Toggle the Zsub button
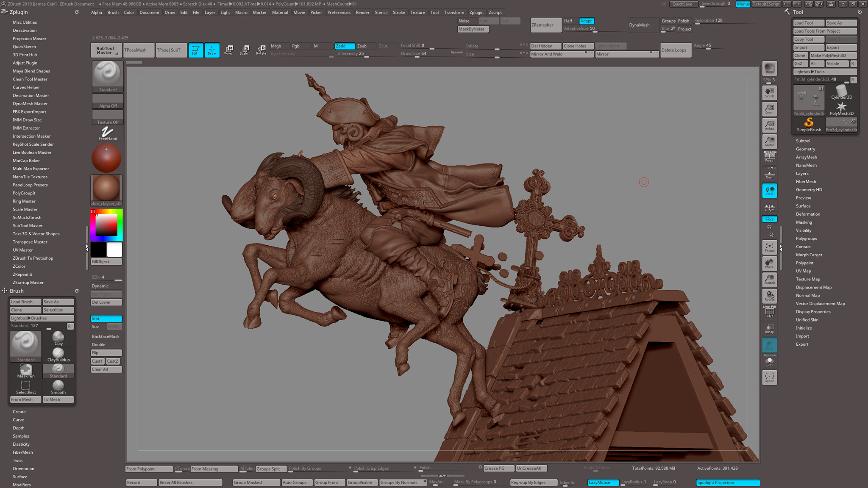Viewport: 868px width, 488px height. click(366, 46)
